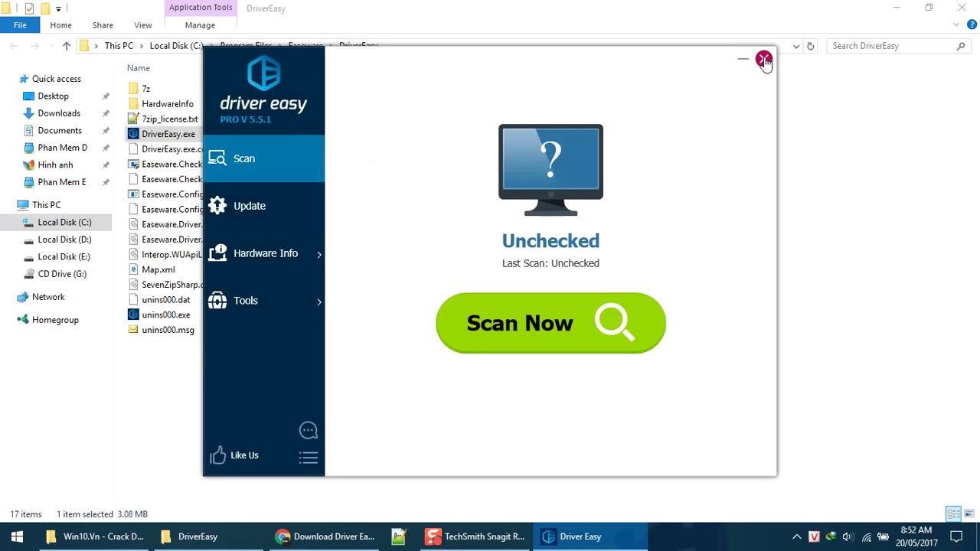Open Phan Mem E pinned folder
980x551 pixels.
pyautogui.click(x=61, y=182)
